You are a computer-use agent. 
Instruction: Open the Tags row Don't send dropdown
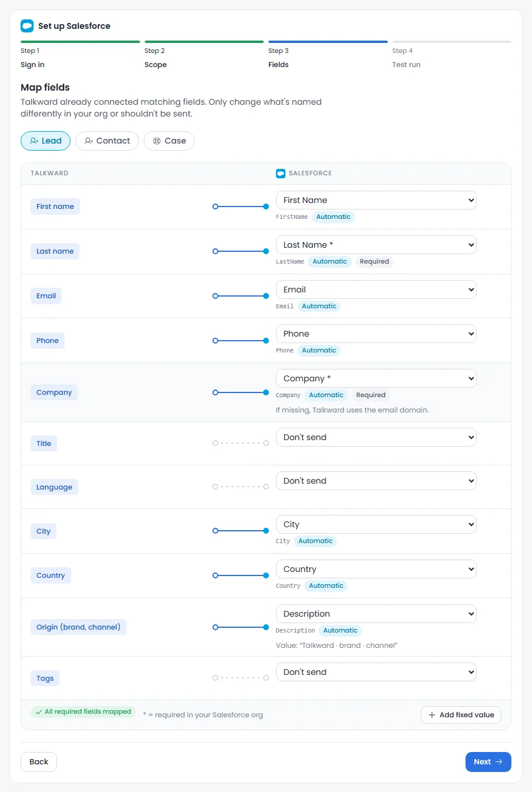pyautogui.click(x=376, y=672)
